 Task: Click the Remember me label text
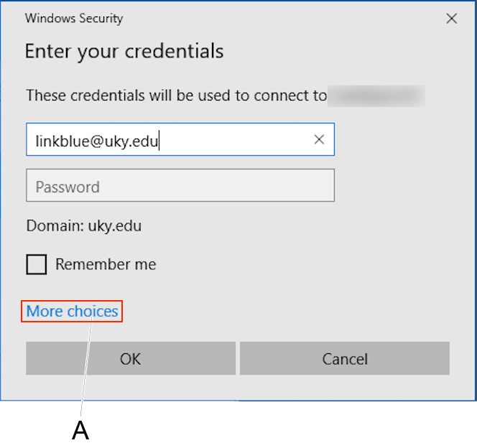click(106, 264)
